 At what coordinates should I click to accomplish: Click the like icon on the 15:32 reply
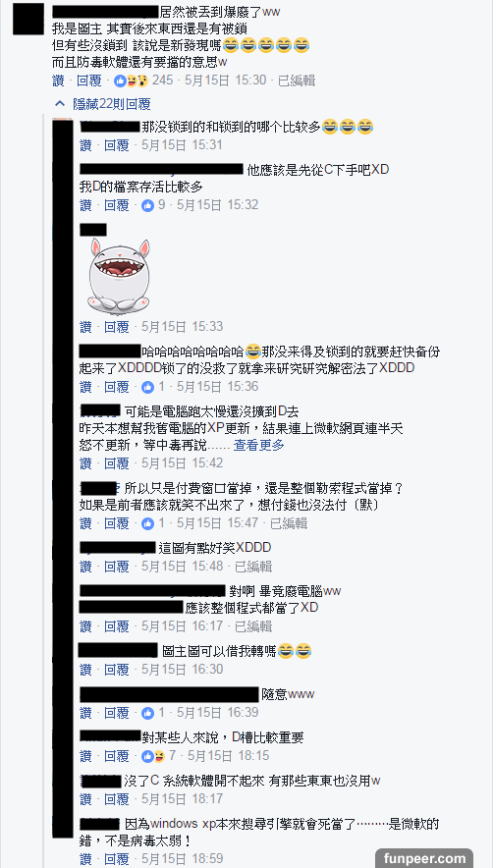tap(147, 205)
